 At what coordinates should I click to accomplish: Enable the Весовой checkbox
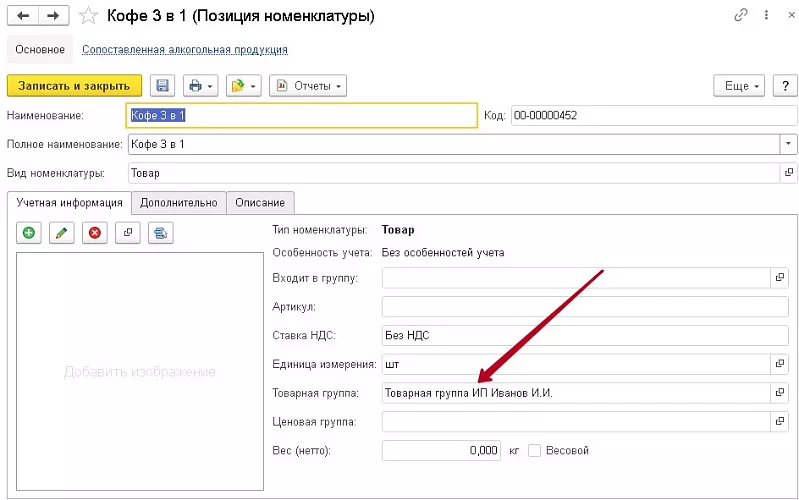point(534,451)
